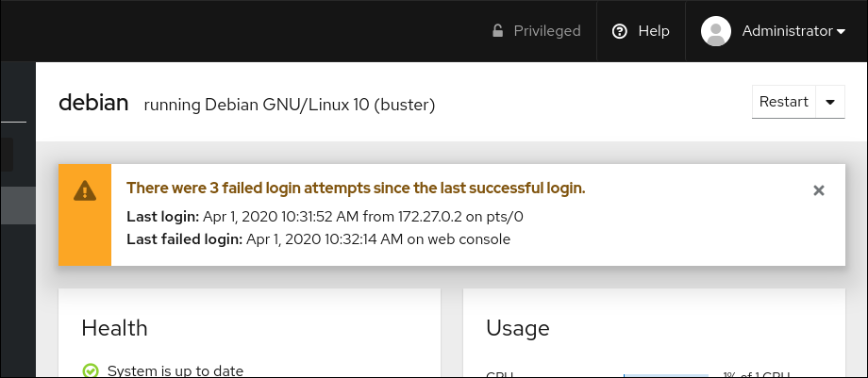This screenshot has width=868, height=378.
Task: Dismiss the failed login alert
Action: pos(819,190)
